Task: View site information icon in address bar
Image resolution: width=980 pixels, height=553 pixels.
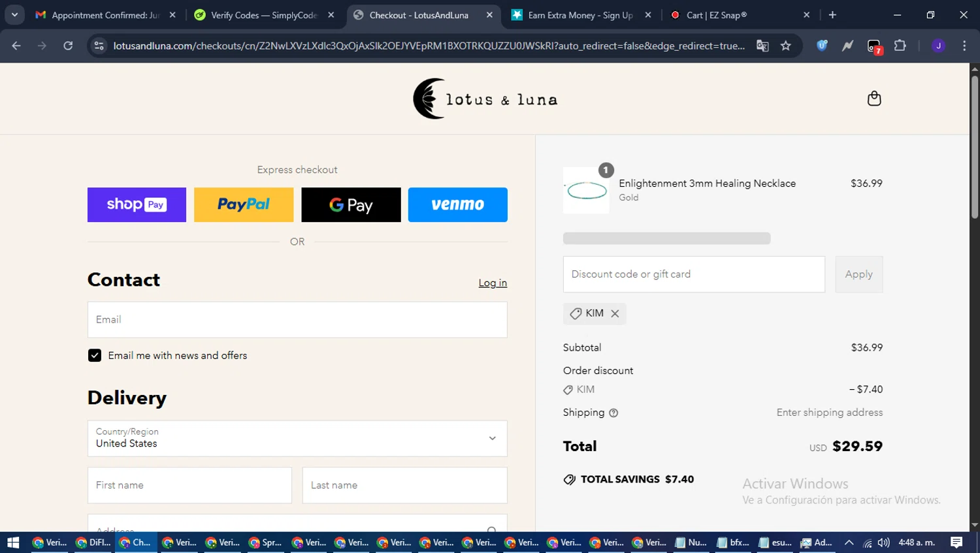Action: pos(99,46)
